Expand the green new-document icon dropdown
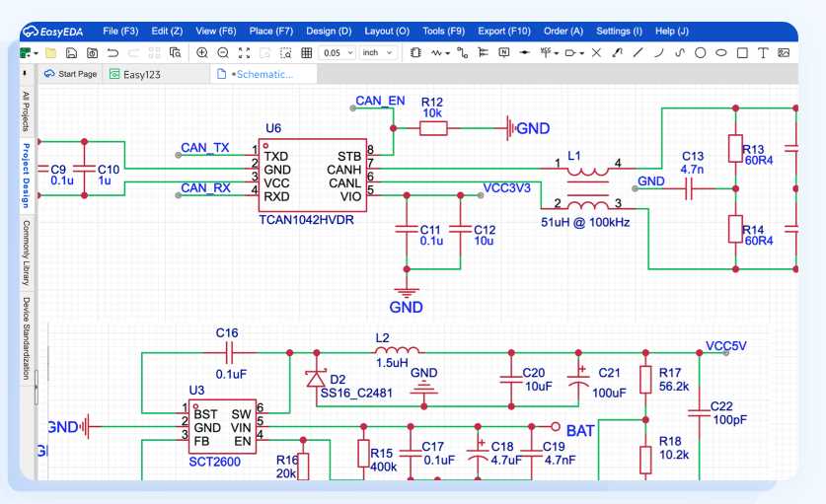Viewport: 826px width, 504px height. (x=37, y=53)
